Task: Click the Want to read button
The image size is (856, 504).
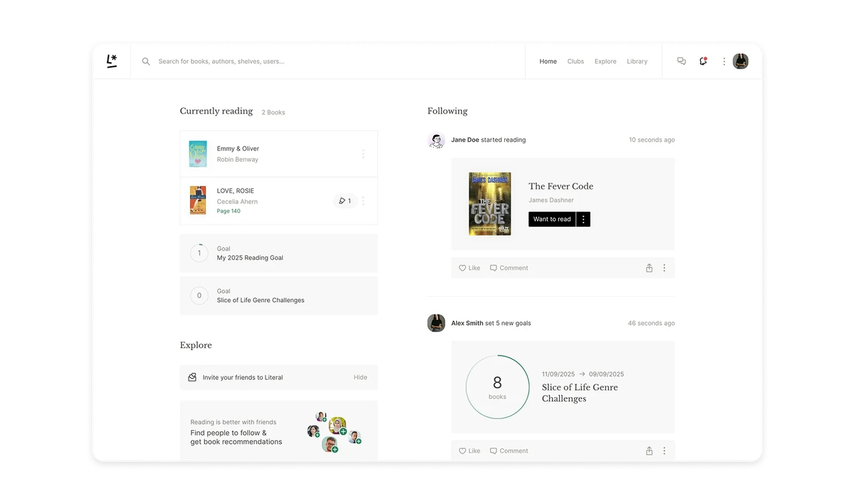Action: click(x=552, y=219)
